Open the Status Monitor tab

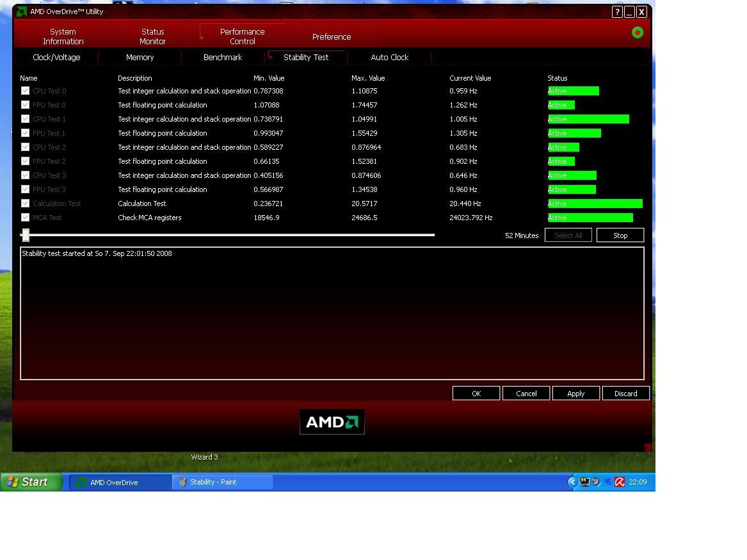tap(152, 36)
